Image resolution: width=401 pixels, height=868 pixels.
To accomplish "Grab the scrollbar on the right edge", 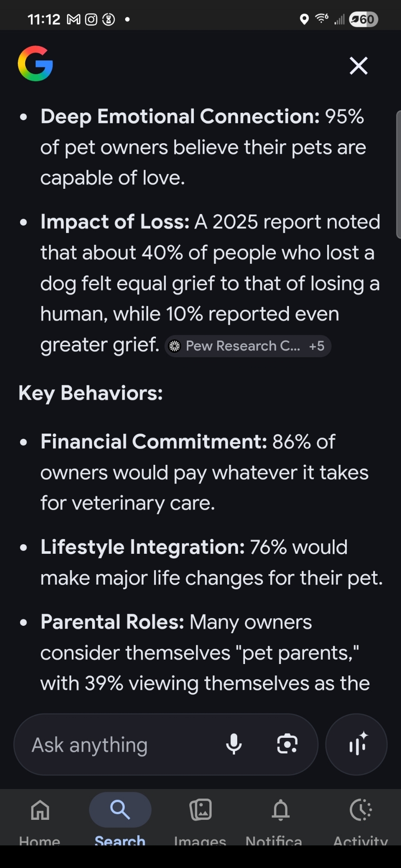I will point(398,174).
